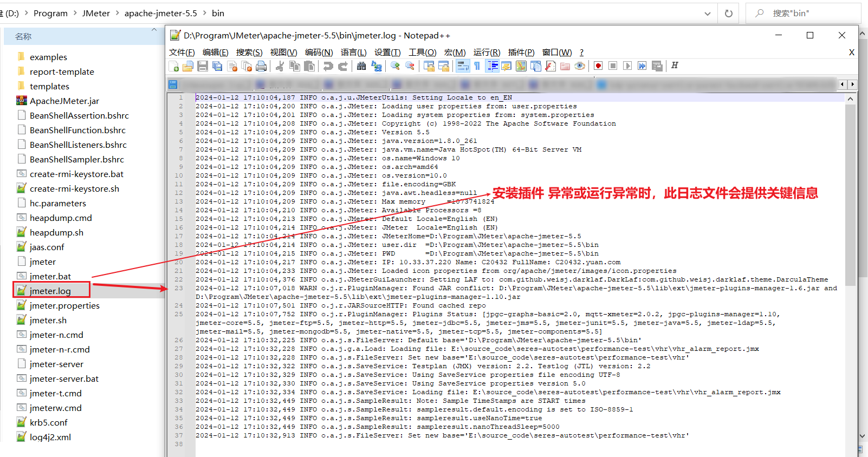This screenshot has height=457, width=868.
Task: Click apache-jmeter-5.5 breadcrumb in address bar
Action: tap(161, 13)
